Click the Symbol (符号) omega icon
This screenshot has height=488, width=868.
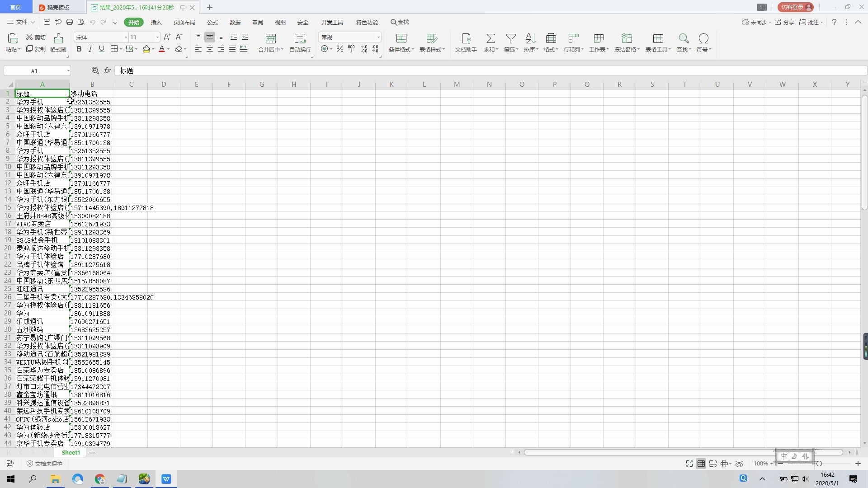[x=703, y=38]
